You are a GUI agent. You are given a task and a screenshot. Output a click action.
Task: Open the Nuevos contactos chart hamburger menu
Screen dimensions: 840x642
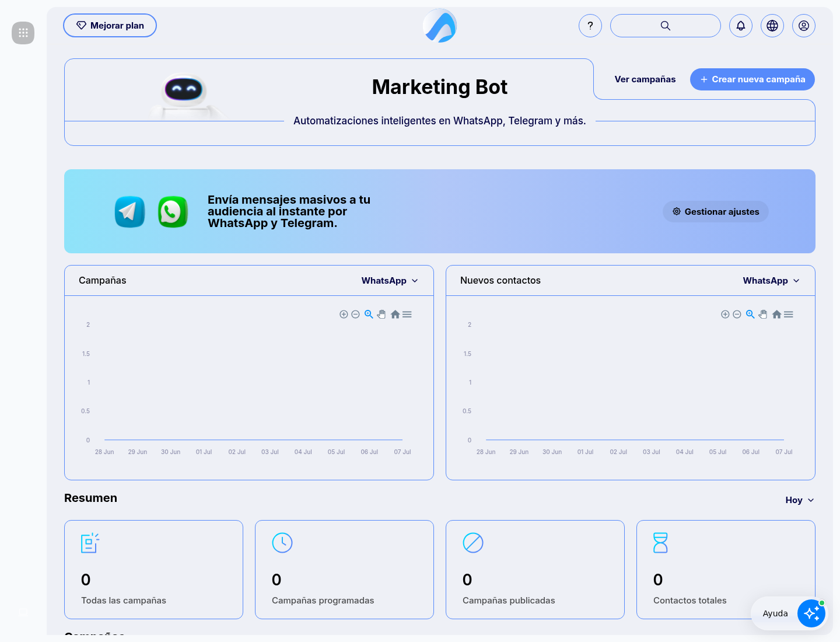(x=789, y=315)
